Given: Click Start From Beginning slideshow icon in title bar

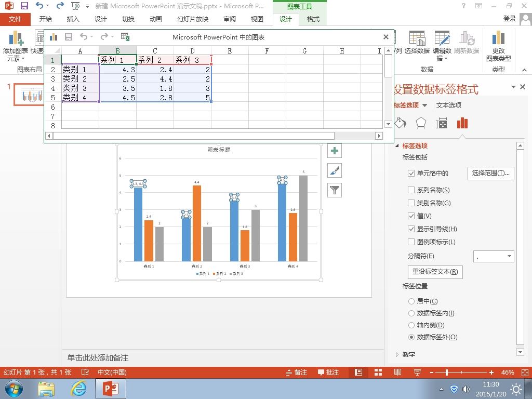Looking at the screenshot, I should (75, 6).
